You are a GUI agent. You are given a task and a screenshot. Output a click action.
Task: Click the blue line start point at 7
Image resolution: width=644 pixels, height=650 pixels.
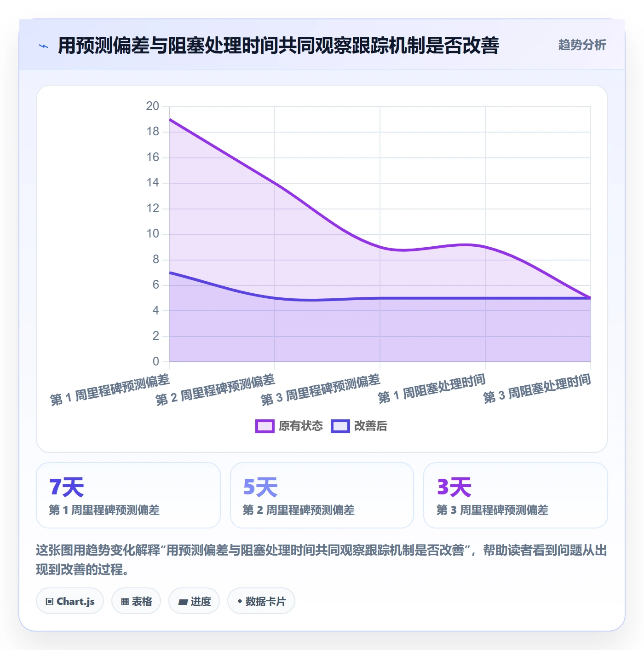coord(169,273)
